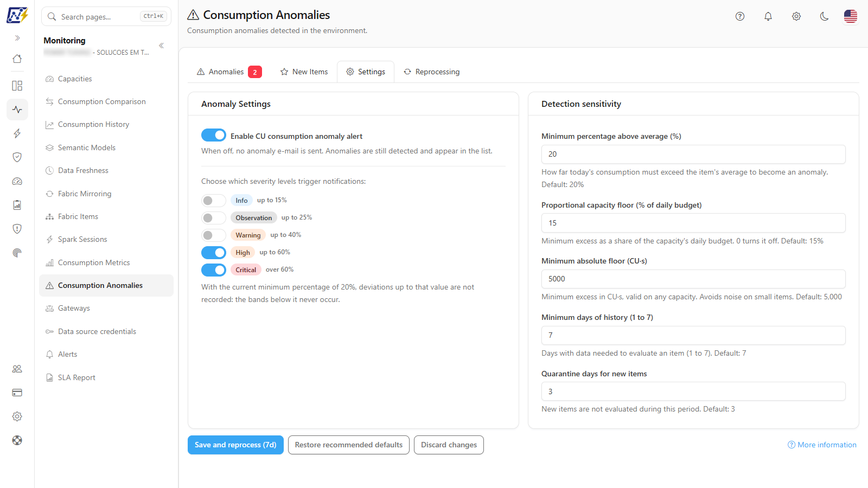This screenshot has height=488, width=868.
Task: Go to the Reprocessing tab
Action: (431, 72)
